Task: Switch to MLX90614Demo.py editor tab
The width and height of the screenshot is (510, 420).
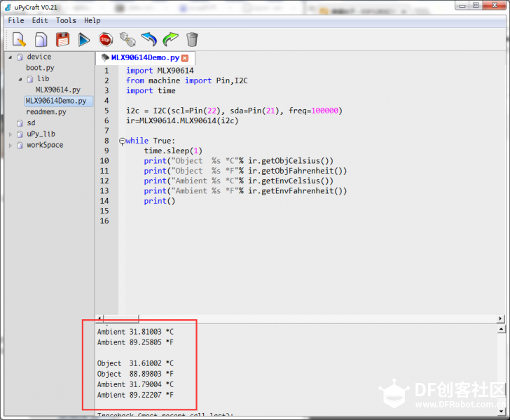Action: (145, 57)
